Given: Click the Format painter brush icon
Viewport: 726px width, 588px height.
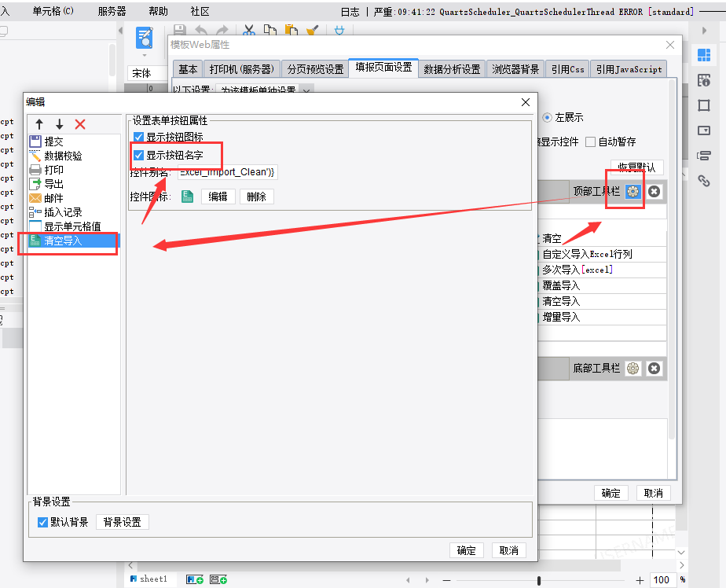Looking at the screenshot, I should [313, 31].
